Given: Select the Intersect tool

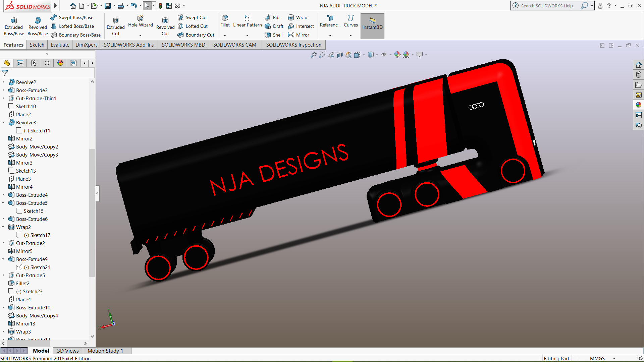Looking at the screenshot, I should click(301, 26).
